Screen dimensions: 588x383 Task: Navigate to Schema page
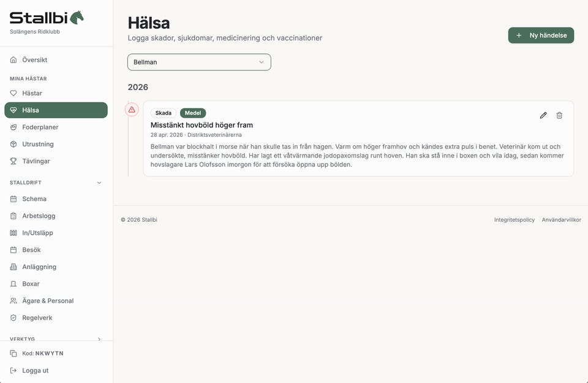[x=34, y=199]
